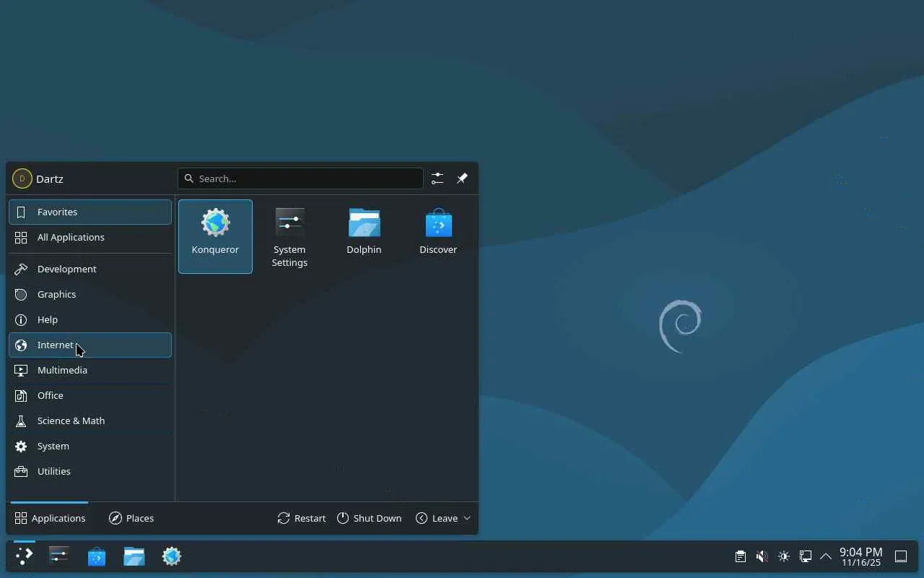The width and height of the screenshot is (924, 578).
Task: Open the Leave dropdown menu
Action: 443,518
